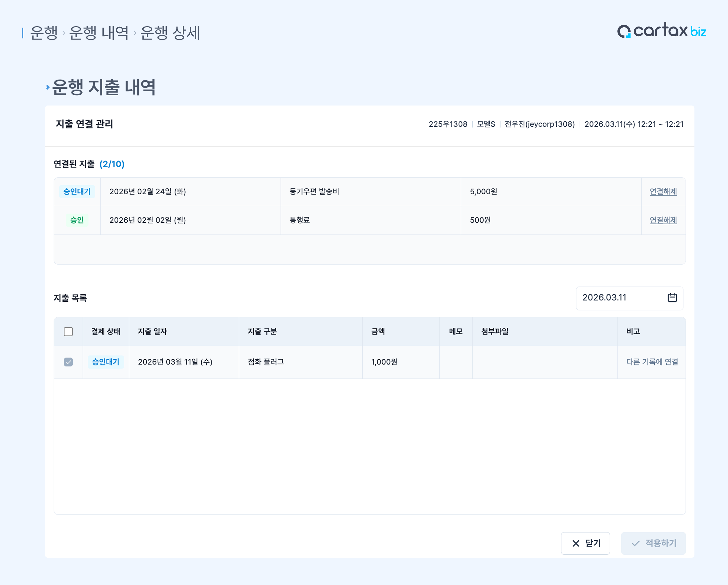Click green 승인 badge for 통행료
Image resolution: width=728 pixels, height=585 pixels.
(x=77, y=220)
